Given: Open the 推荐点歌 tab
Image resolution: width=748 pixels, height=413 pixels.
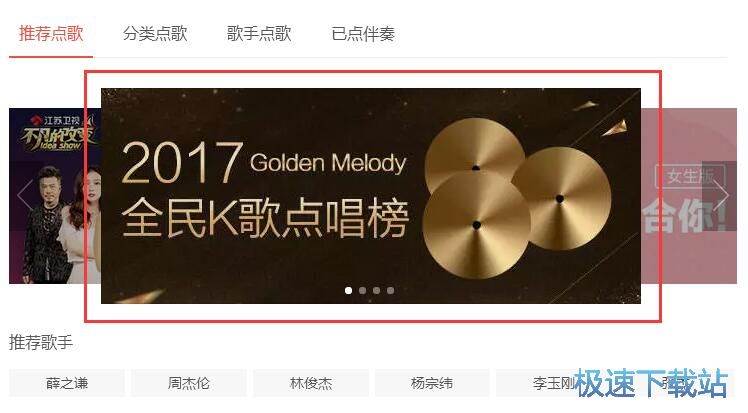Looking at the screenshot, I should point(51,34).
